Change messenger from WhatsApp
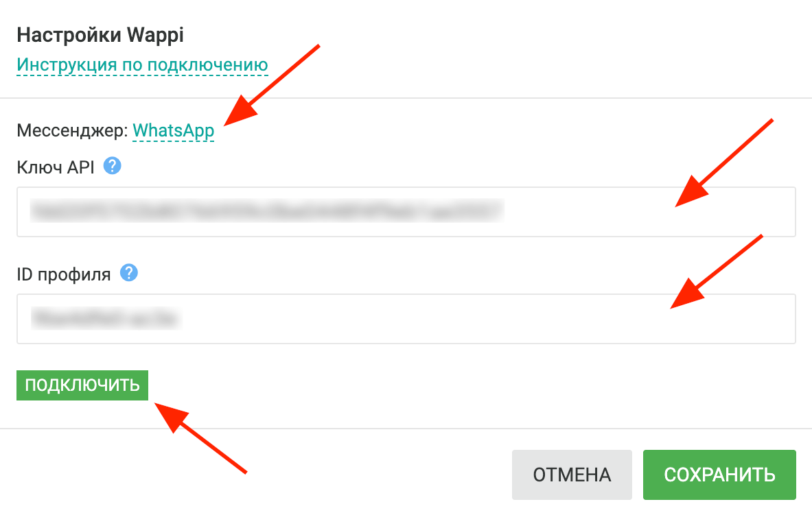The height and width of the screenshot is (515, 812). click(x=174, y=130)
